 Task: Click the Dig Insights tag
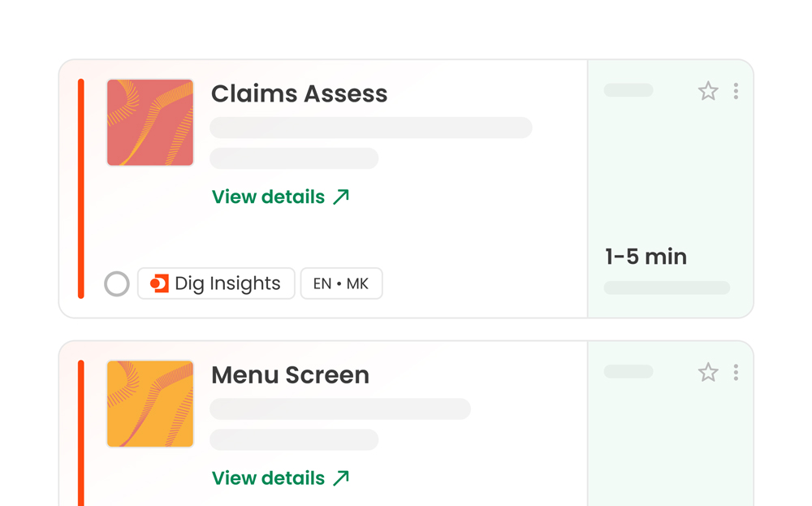point(226,283)
